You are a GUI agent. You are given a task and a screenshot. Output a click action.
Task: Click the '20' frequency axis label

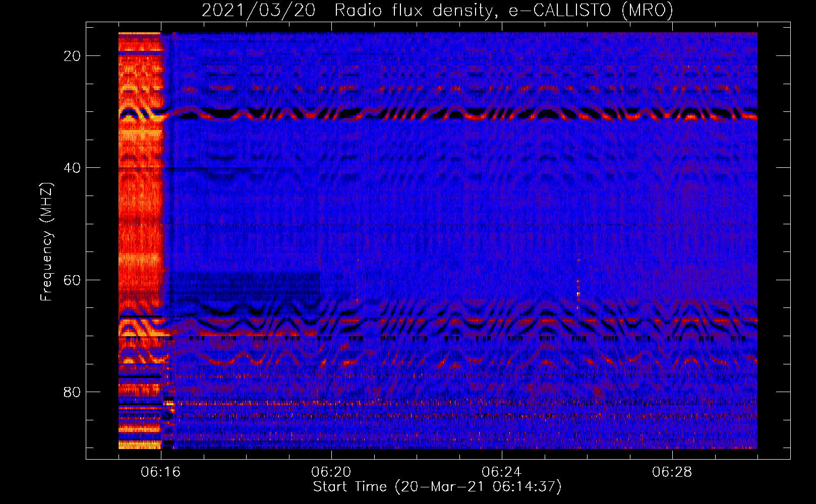click(x=73, y=56)
